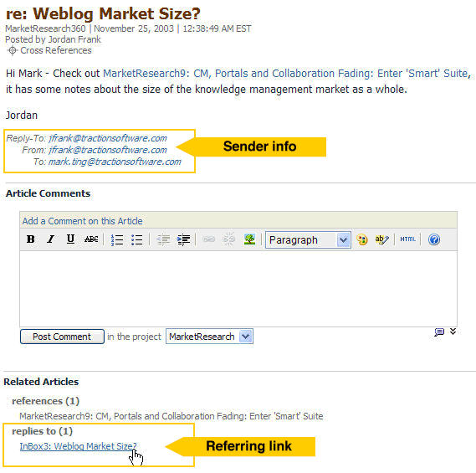Viewport: 476px width, 473px height.
Task: Decrease indent of comment text
Action: (163, 239)
